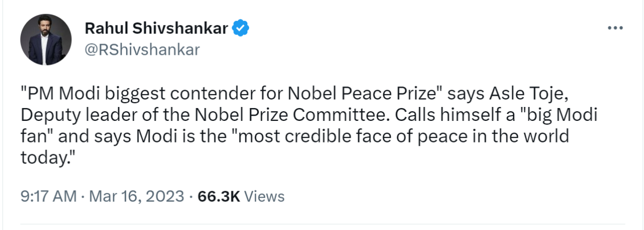Click the word Views after the count
The image size is (644, 230).
click(x=264, y=196)
